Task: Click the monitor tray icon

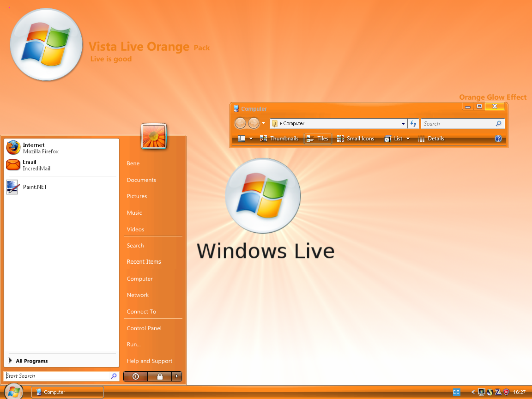Action: [481, 392]
